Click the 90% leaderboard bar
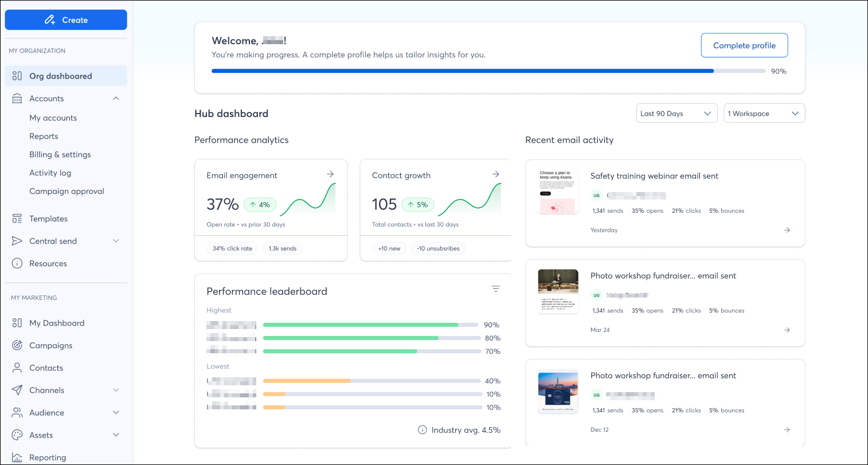Image resolution: width=868 pixels, height=465 pixels. (x=371, y=325)
